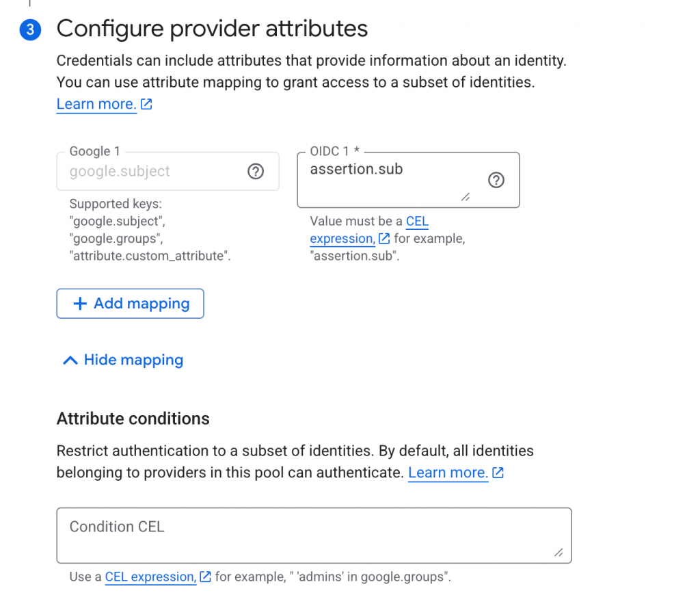Focus the OIDC 1 assertion.sub text box
Image resolution: width=700 pixels, height=606 pixels.
point(390,179)
